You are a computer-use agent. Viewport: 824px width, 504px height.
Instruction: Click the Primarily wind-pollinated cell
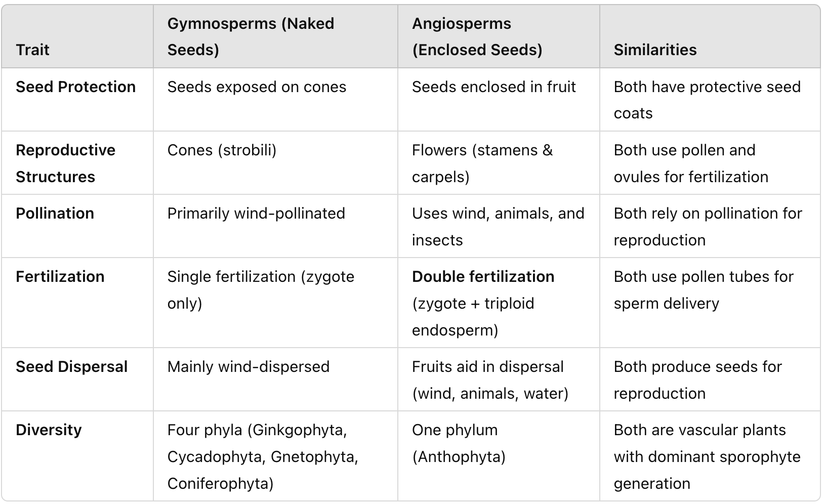tap(256, 213)
